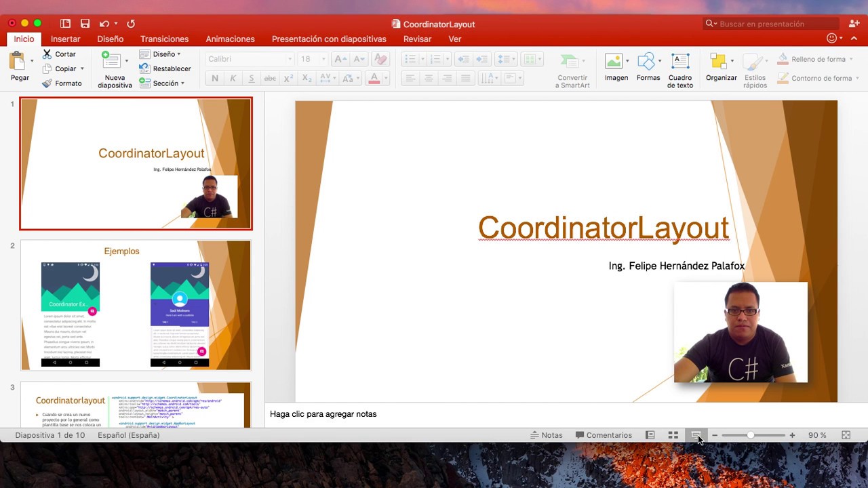Click Contorno de forma button
868x488 pixels.
818,78
